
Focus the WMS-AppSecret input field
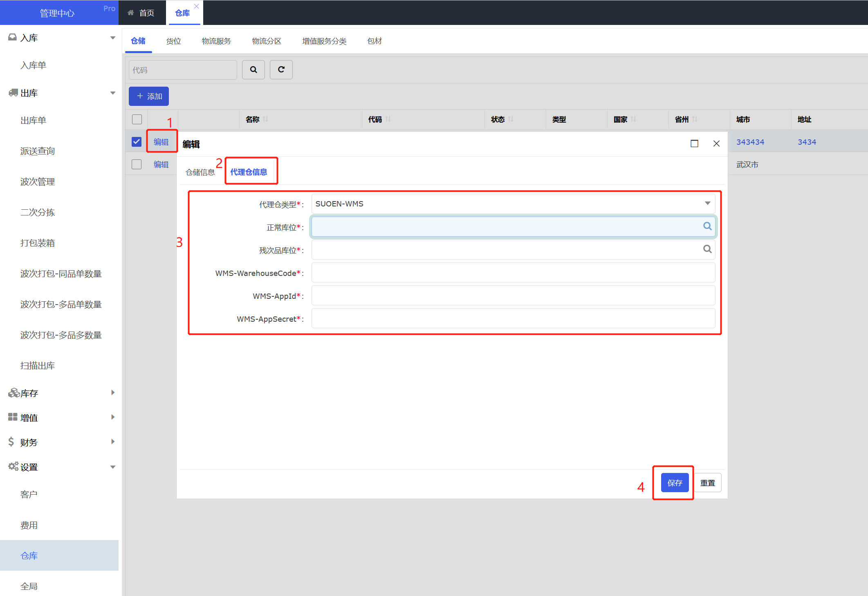[x=513, y=318]
